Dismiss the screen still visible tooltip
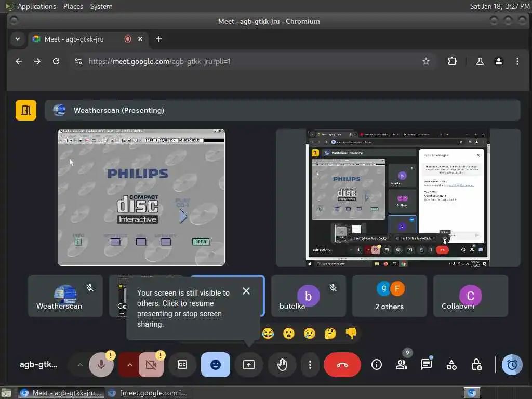The height and width of the screenshot is (399, 532). (x=246, y=291)
